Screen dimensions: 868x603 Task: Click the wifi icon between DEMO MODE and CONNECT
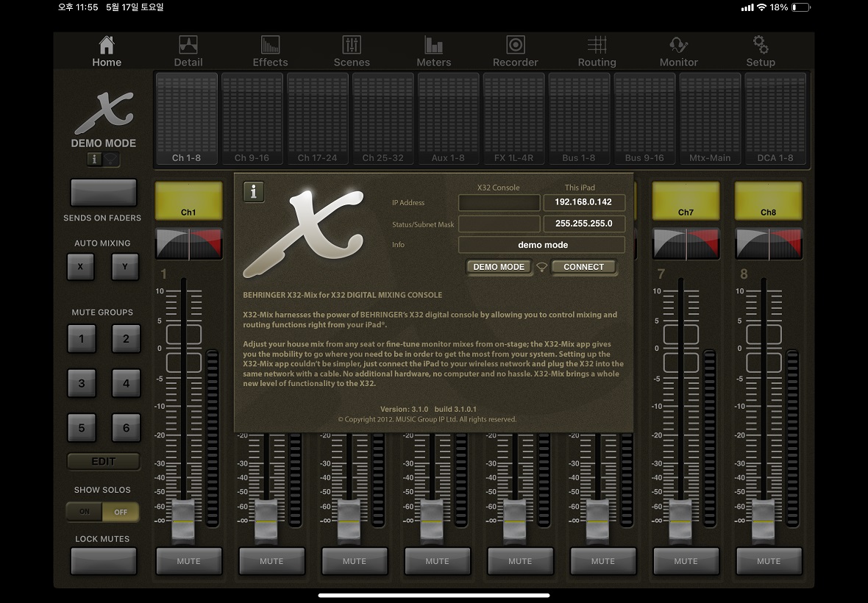pos(542,267)
